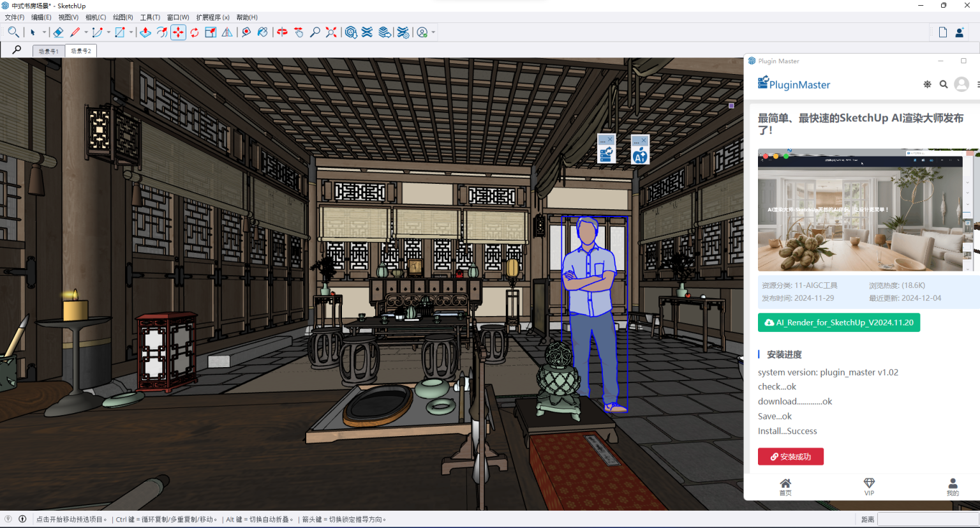980x528 pixels.
Task: Open the 扩展程序 menu
Action: (212, 17)
